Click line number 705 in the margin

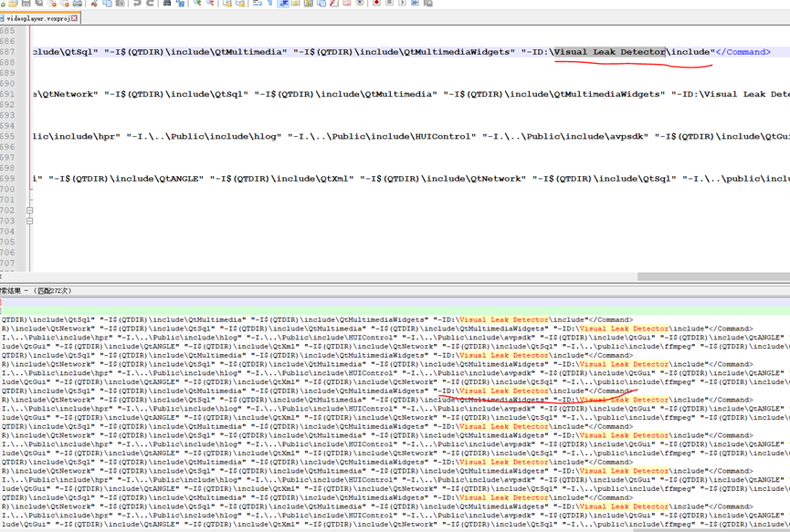click(7, 242)
